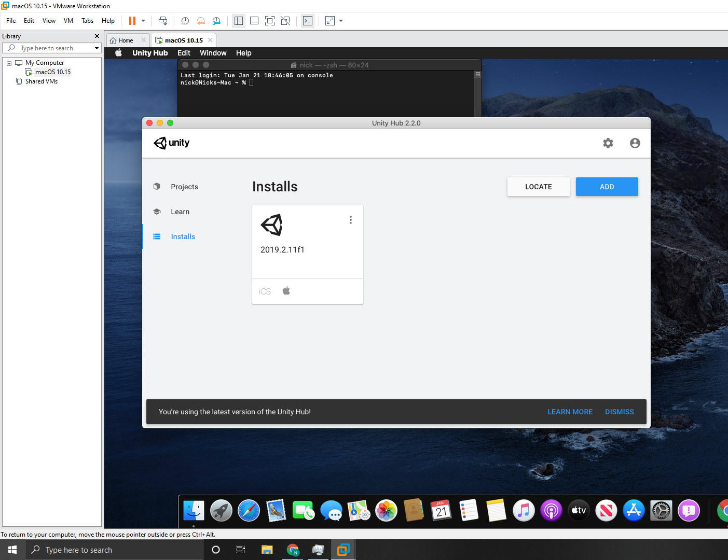Viewport: 728px width, 560px height.
Task: Open the VMware Tabs menu
Action: pyautogui.click(x=87, y=21)
